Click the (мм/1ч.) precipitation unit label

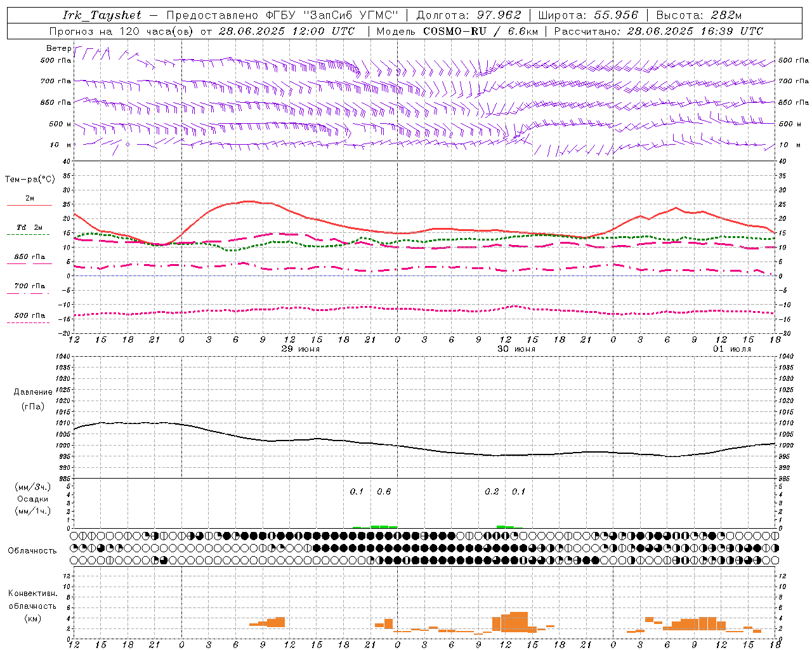pos(33,511)
